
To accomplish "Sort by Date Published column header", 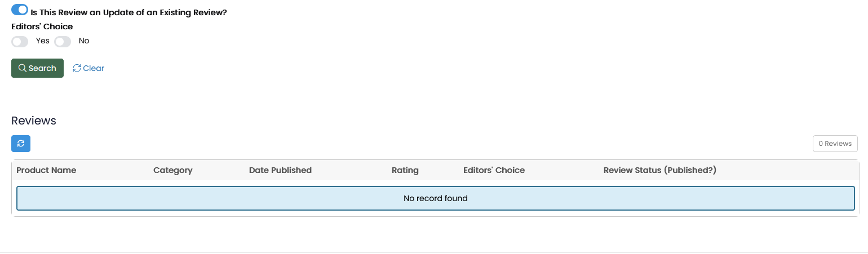I will pos(280,170).
